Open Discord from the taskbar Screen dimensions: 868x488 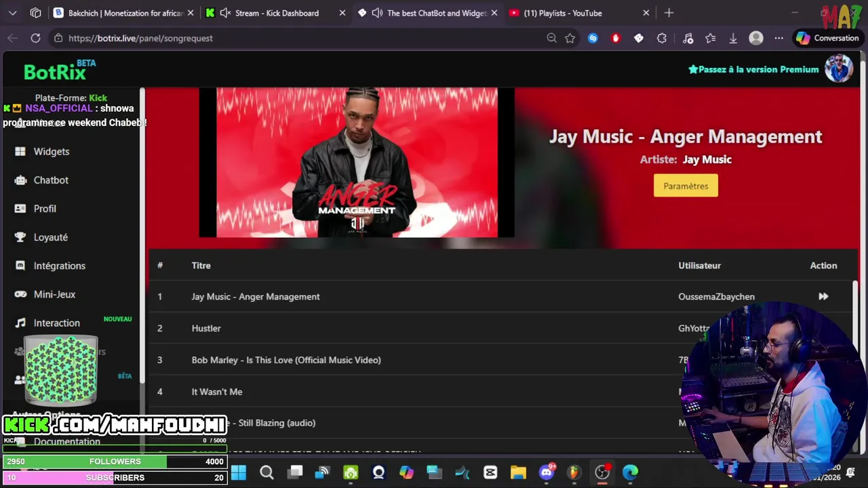547,472
